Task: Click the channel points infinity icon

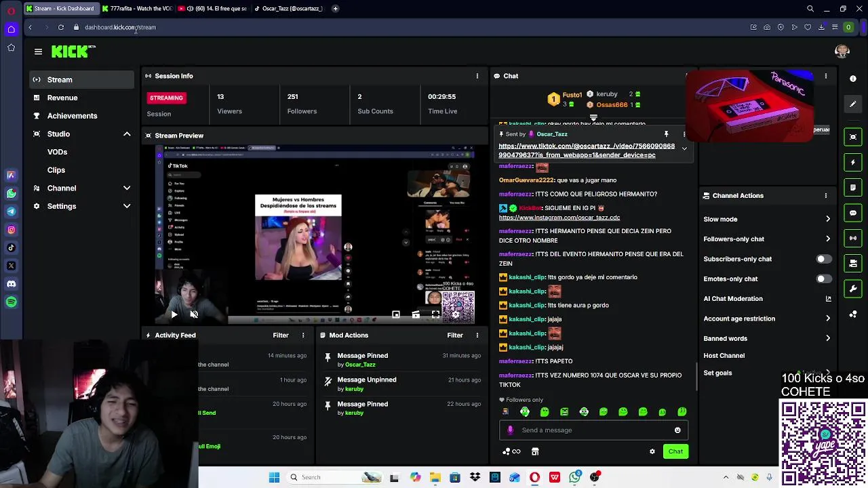Action: click(512, 451)
